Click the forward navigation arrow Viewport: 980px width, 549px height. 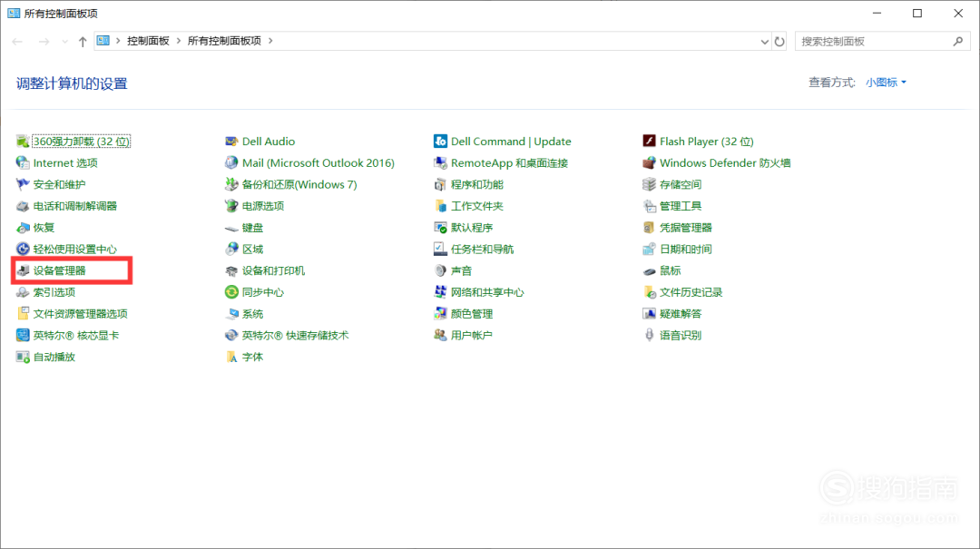(44, 41)
